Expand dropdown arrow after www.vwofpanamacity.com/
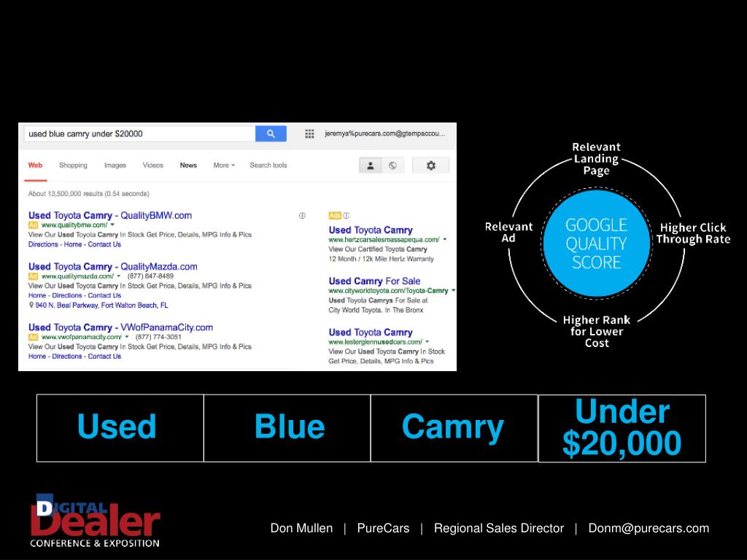The image size is (747, 560). (x=127, y=337)
